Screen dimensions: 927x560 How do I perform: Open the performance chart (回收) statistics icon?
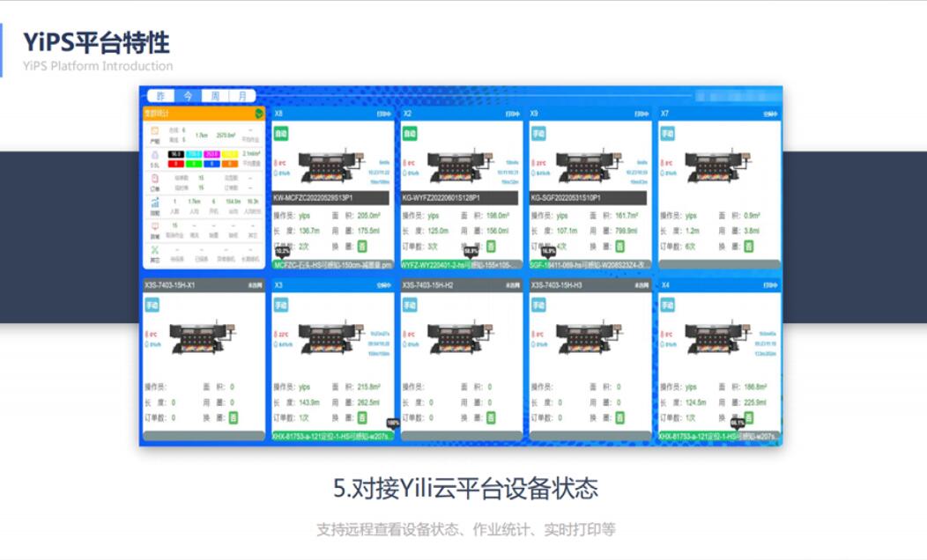pos(153,203)
